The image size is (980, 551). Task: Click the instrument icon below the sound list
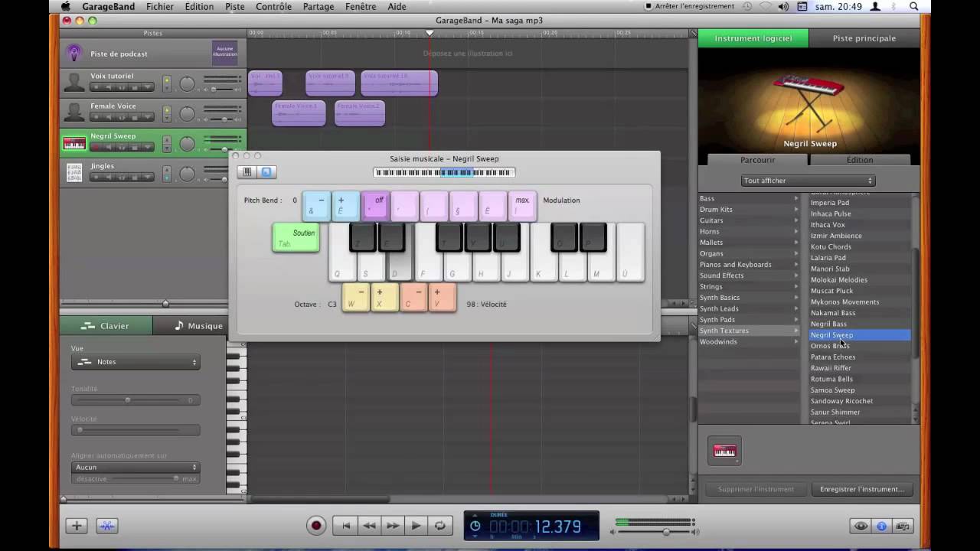click(724, 452)
